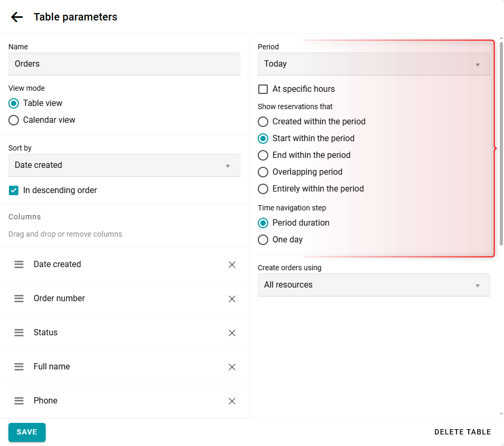Viewport: 504px width, 446px height.
Task: Click Delete Table button
Action: (x=463, y=432)
